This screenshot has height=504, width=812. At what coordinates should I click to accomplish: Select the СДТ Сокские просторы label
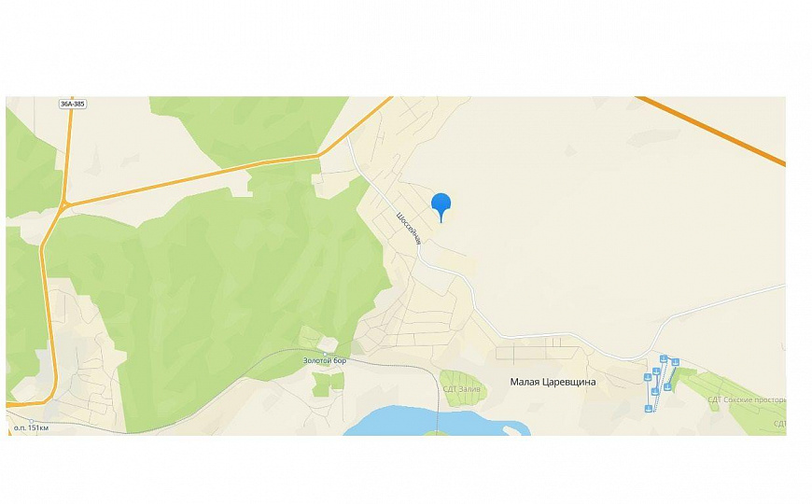click(x=747, y=399)
